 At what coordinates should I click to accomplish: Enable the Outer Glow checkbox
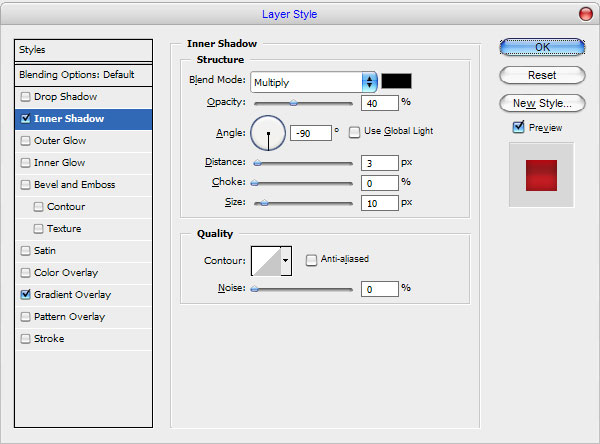[x=25, y=141]
